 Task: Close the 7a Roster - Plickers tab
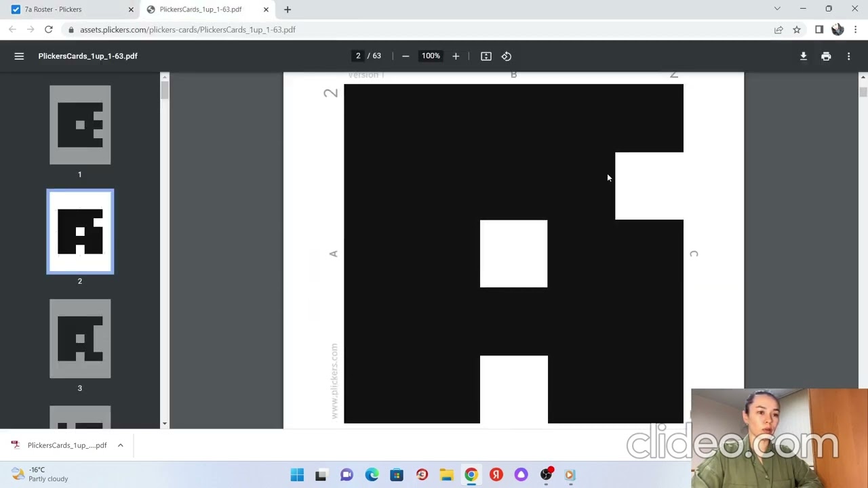[131, 9]
